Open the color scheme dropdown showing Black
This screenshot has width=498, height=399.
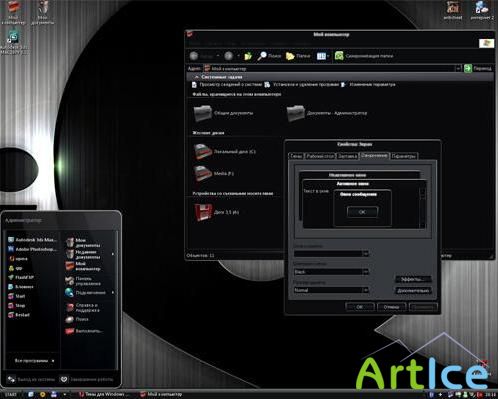(366, 272)
